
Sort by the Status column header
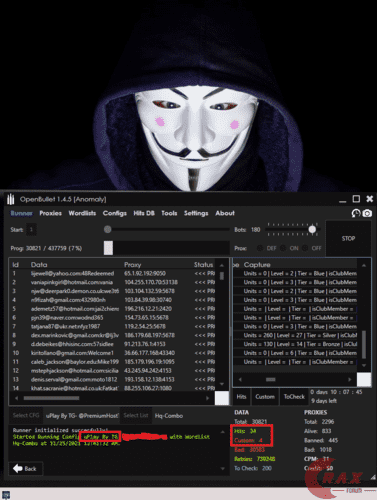coord(203,265)
